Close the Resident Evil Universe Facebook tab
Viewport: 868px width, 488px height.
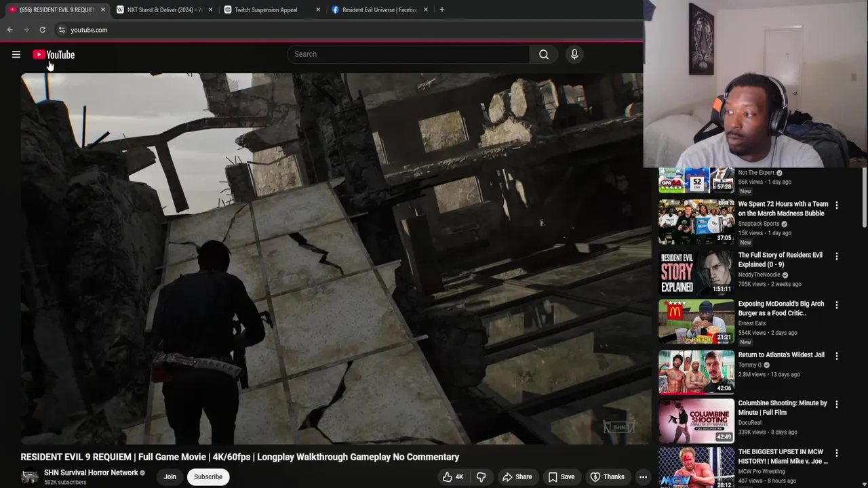tap(426, 9)
